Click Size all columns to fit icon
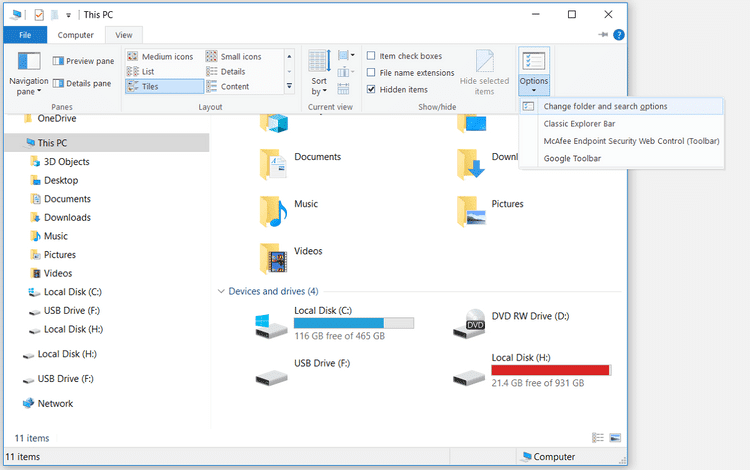 coord(343,88)
